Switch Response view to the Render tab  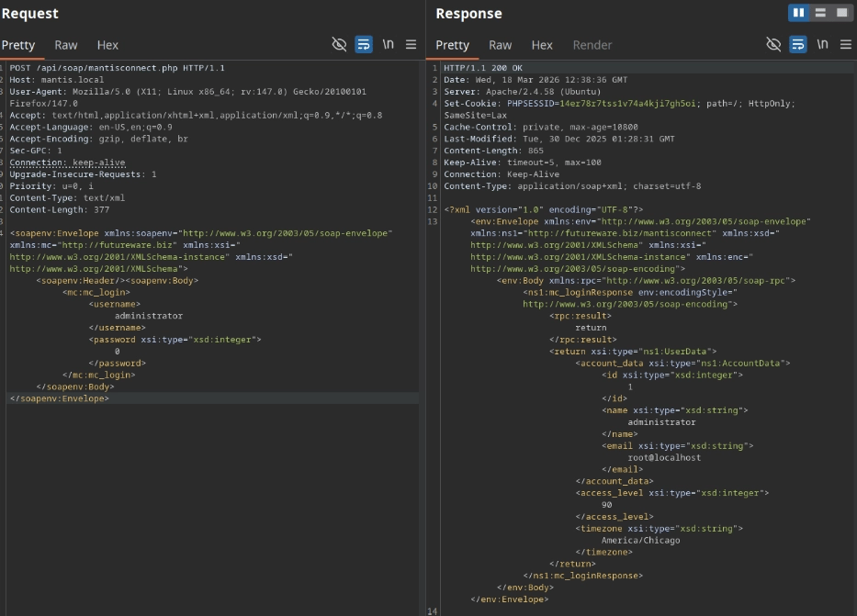pos(592,45)
